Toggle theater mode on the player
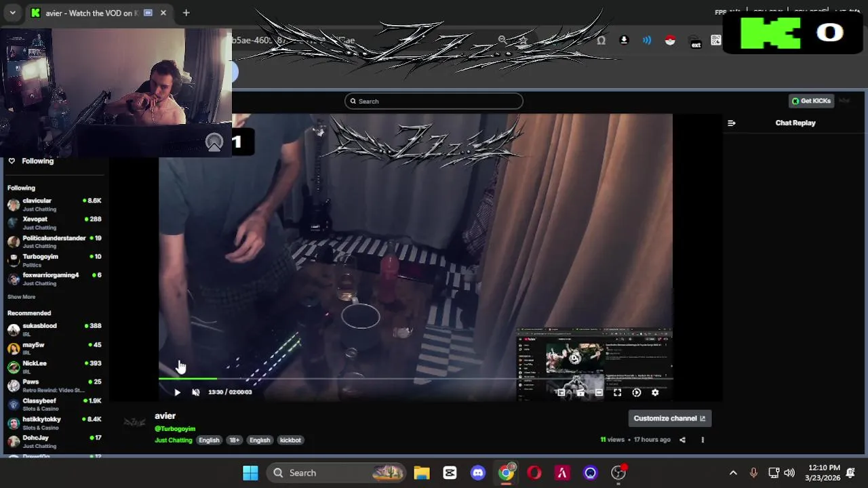Screen dimensions: 868x488 click(x=599, y=392)
